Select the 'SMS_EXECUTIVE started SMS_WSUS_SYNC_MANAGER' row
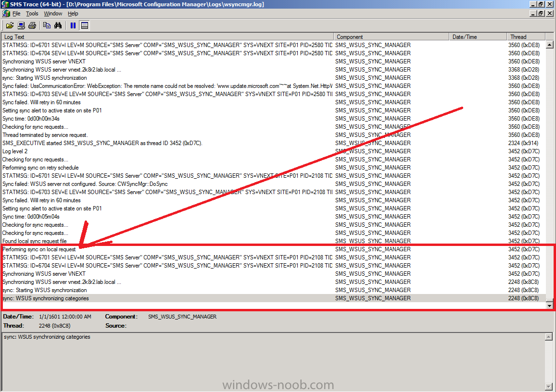 click(x=273, y=143)
